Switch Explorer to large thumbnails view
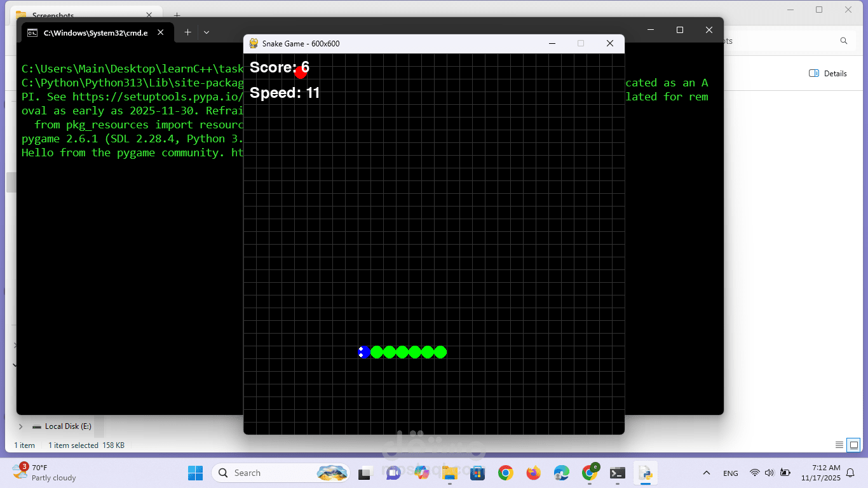Viewport: 868px width, 488px height. 852,445
